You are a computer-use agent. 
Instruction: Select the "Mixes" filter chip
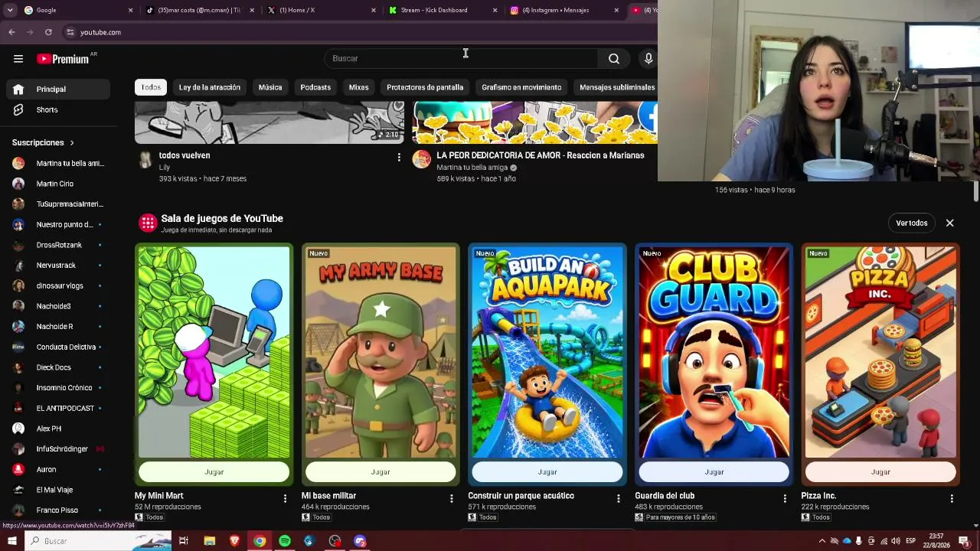point(358,87)
